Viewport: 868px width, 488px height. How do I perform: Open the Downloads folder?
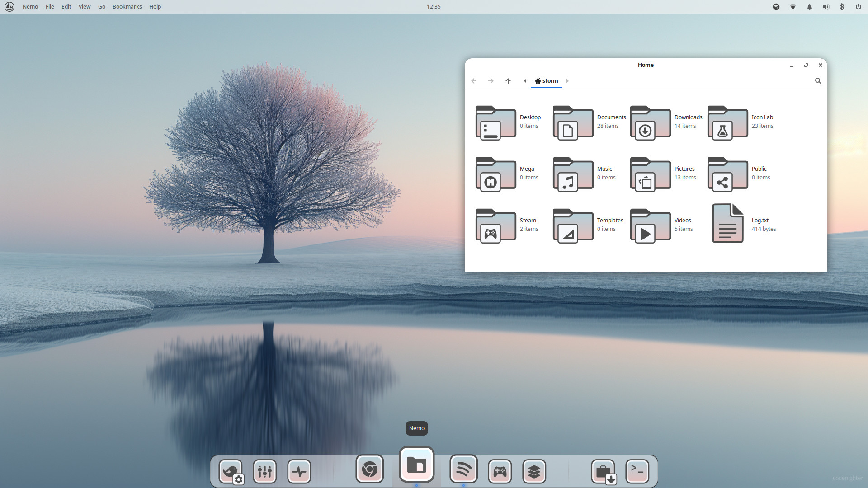(650, 123)
